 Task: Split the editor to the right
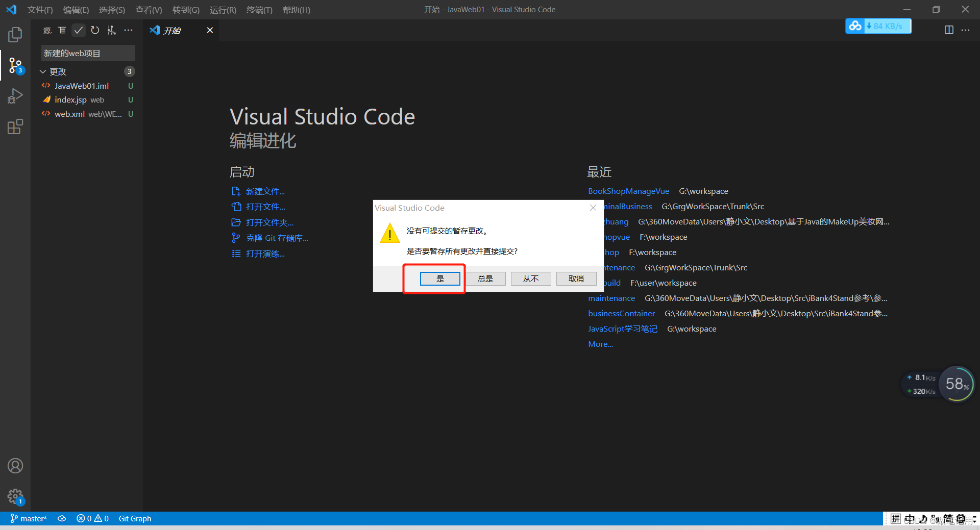[x=949, y=30]
